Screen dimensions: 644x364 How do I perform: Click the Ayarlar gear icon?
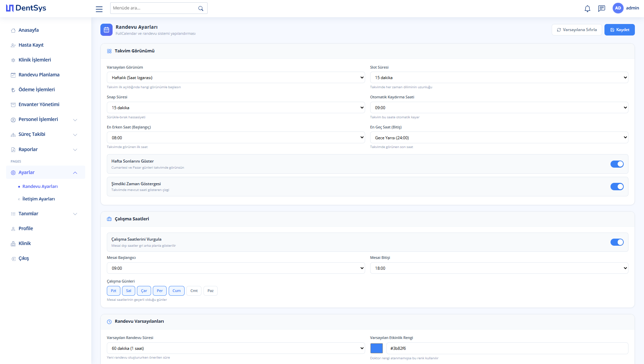point(13,173)
